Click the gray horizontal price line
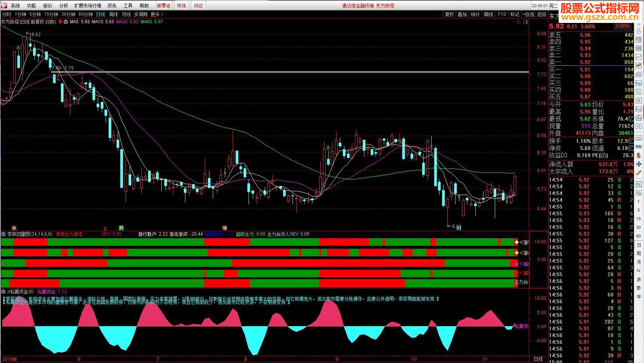The width and height of the screenshot is (644, 363). pyautogui.click(x=289, y=72)
